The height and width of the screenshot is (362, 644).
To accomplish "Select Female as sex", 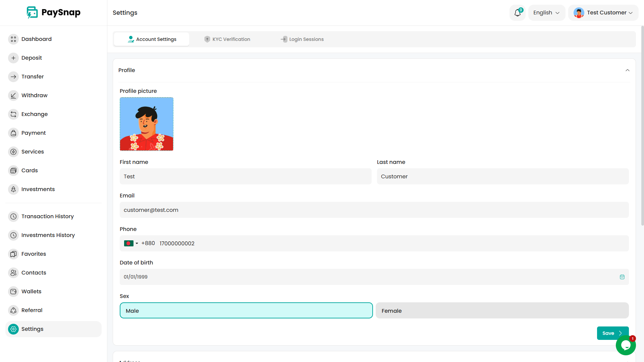I will pos(502,311).
